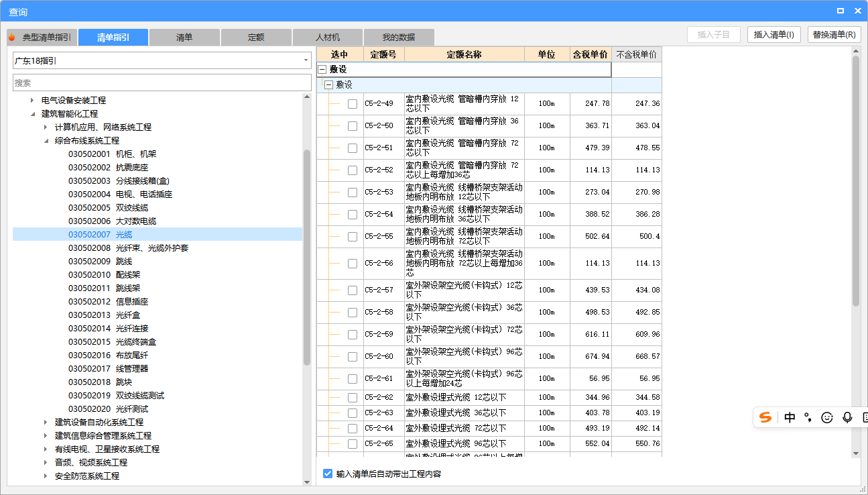Check the checkbox for C5-2-50

pyautogui.click(x=352, y=125)
